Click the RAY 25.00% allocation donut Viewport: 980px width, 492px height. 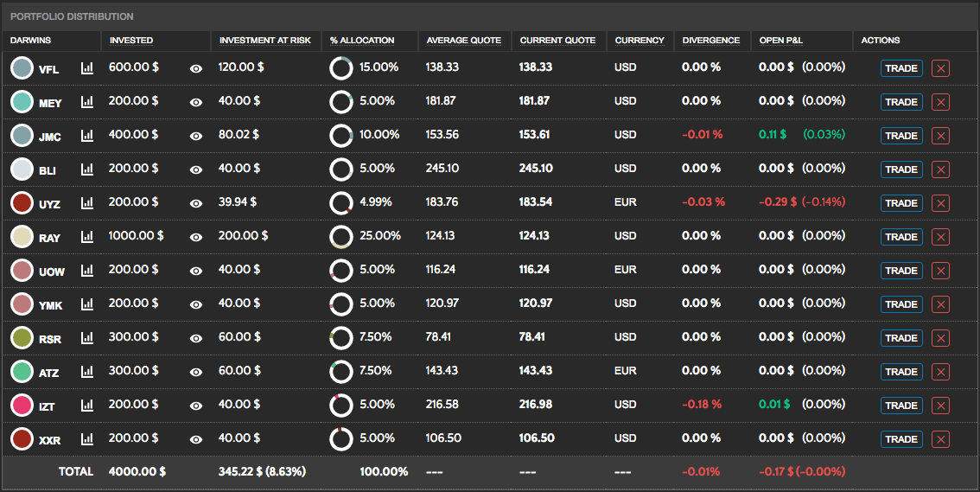(x=341, y=236)
